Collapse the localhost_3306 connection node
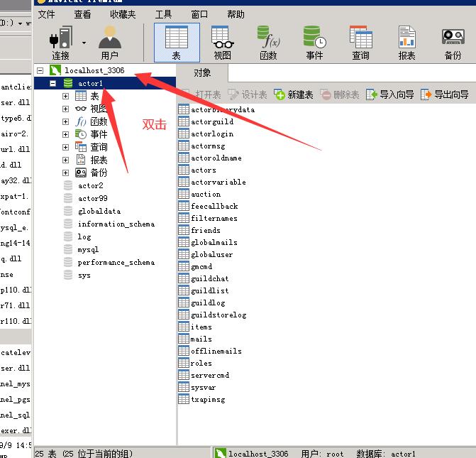Image resolution: width=476 pixels, height=458 pixels. coord(40,70)
